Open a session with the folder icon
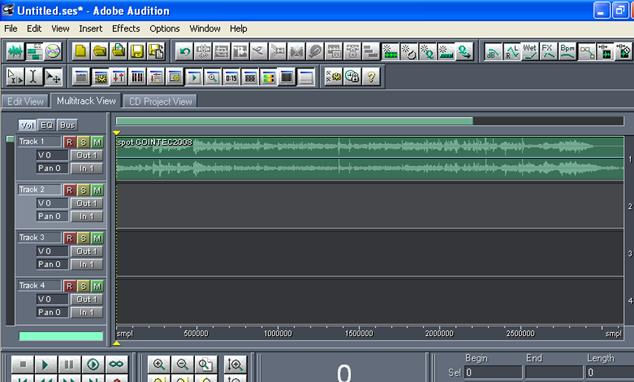634x382 pixels. point(99,51)
